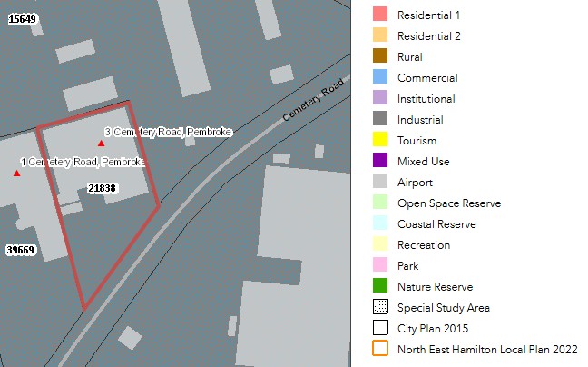588x367 pixels.
Task: Click parcel number 39669 label
Action: pyautogui.click(x=20, y=250)
